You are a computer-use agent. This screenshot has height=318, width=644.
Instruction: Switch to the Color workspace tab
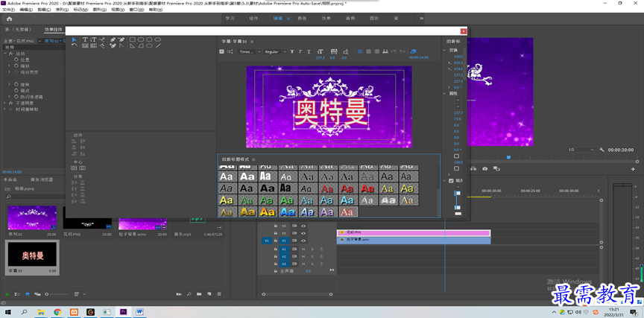pyautogui.click(x=302, y=19)
